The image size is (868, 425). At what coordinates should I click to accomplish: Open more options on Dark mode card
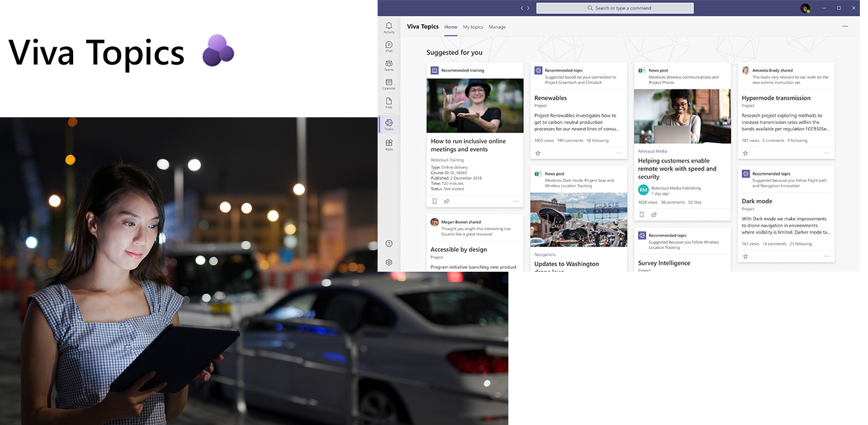826,256
